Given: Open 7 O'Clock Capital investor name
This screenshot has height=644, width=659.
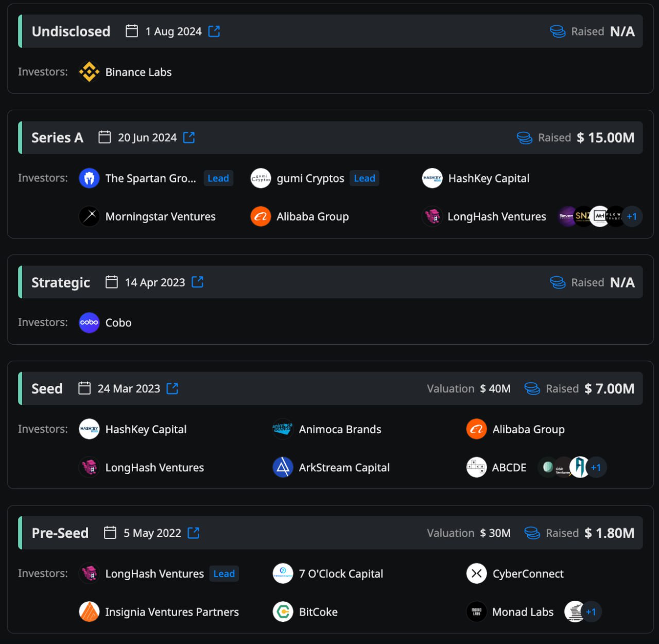Looking at the screenshot, I should [341, 573].
